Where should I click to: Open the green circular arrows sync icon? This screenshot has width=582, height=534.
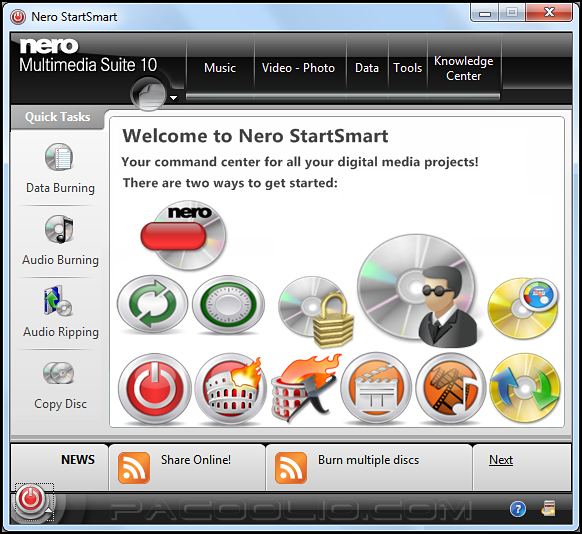click(153, 304)
